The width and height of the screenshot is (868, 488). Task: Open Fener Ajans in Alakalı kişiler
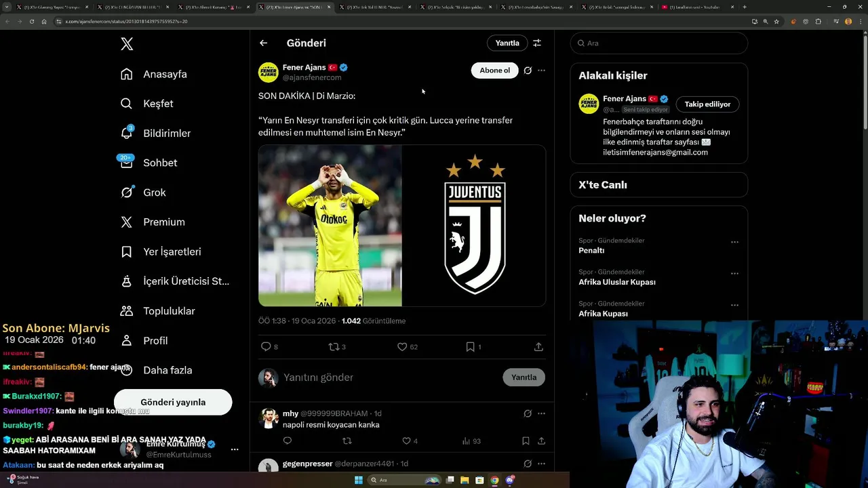click(625, 99)
